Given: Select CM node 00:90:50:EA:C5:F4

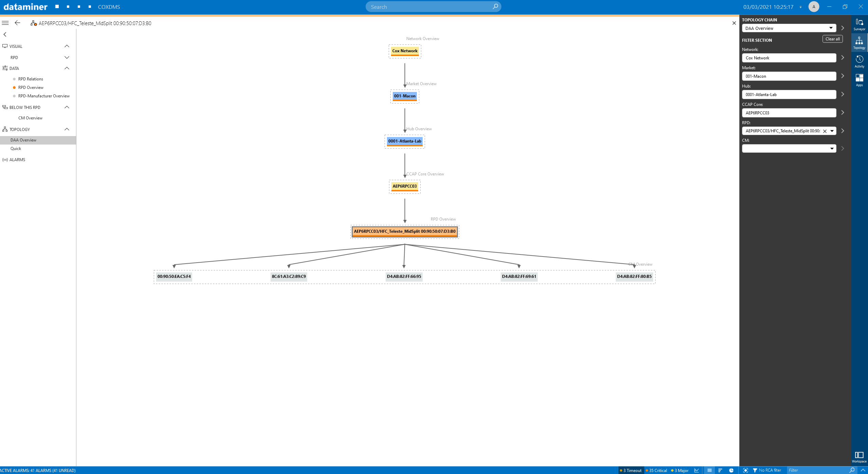Looking at the screenshot, I should (174, 277).
